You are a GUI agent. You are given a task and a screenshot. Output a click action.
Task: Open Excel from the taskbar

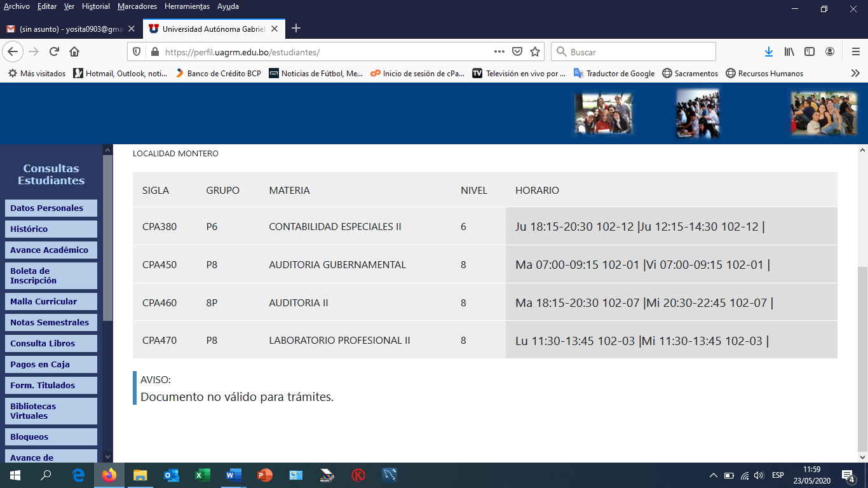202,475
